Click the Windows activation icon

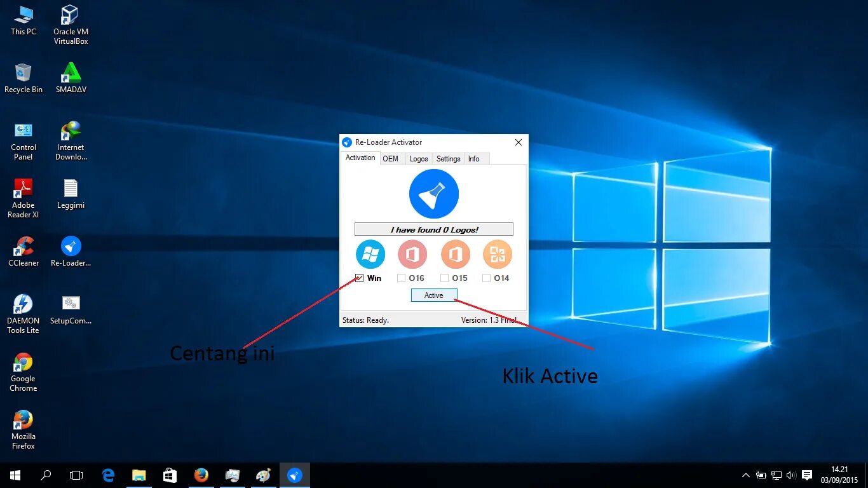[370, 255]
